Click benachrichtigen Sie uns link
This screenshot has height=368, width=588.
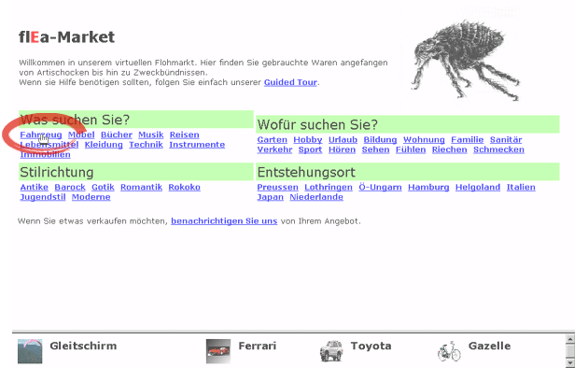pyautogui.click(x=224, y=221)
